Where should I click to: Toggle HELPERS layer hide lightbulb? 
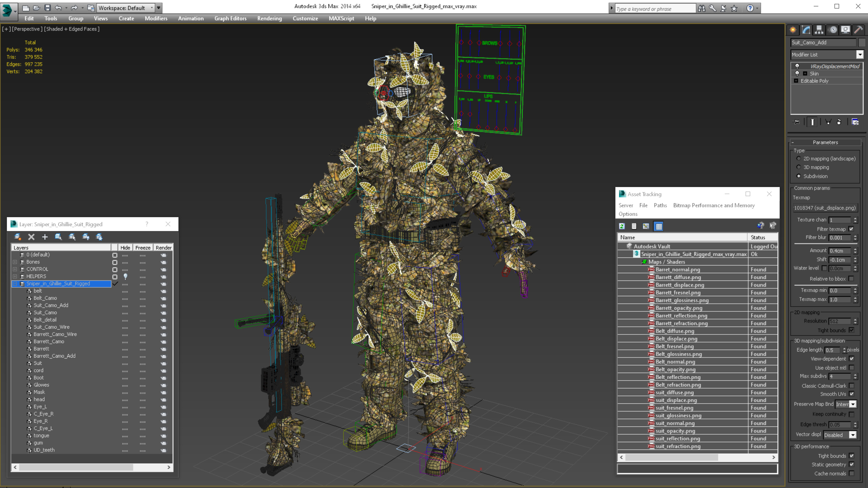[x=125, y=276]
